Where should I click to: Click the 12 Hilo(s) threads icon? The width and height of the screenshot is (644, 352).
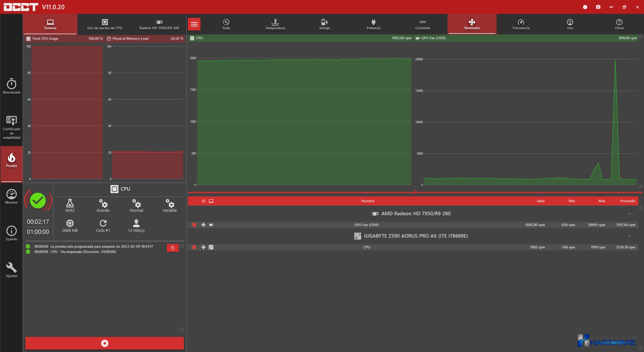[x=136, y=226]
